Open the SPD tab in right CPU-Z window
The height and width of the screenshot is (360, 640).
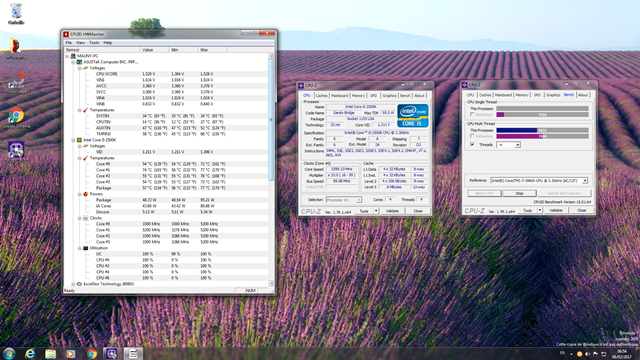537,95
